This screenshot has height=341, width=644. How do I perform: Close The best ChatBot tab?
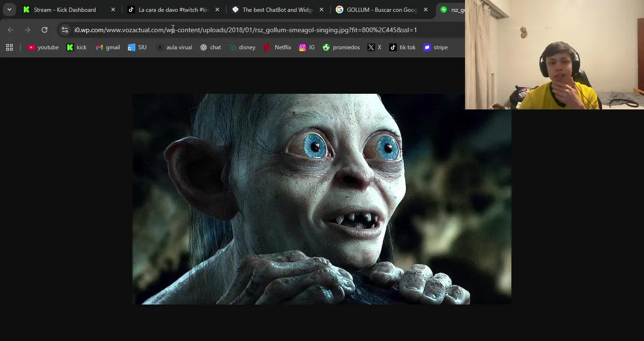(x=322, y=9)
